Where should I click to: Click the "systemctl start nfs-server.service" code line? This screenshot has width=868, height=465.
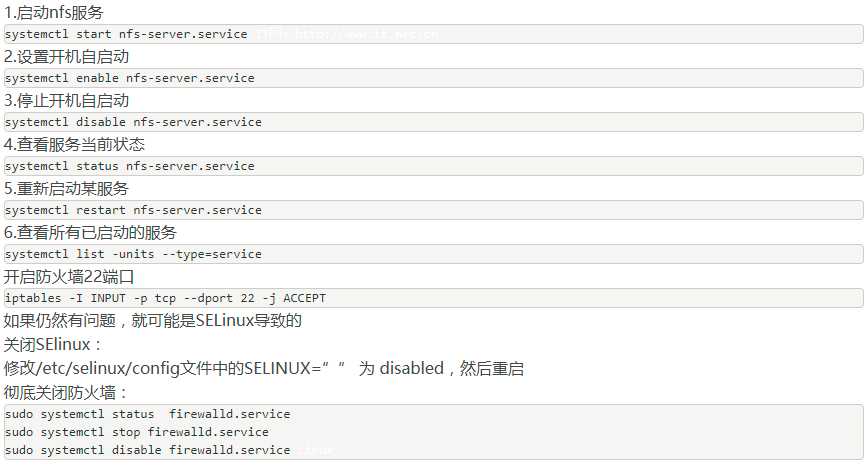coord(126,34)
